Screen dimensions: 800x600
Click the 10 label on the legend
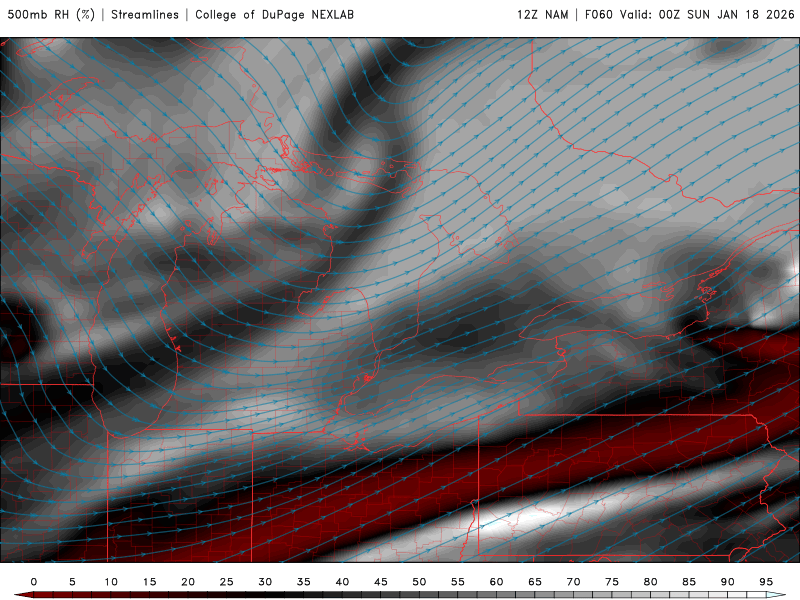coord(111,582)
